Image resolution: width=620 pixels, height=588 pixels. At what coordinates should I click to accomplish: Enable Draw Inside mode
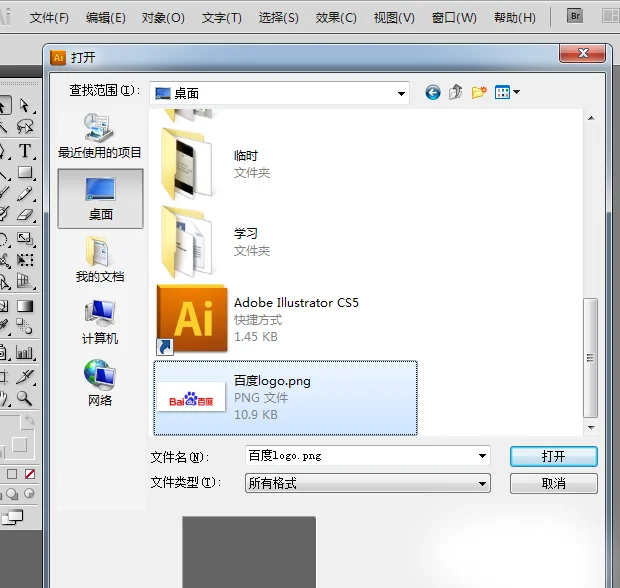click(x=29, y=493)
